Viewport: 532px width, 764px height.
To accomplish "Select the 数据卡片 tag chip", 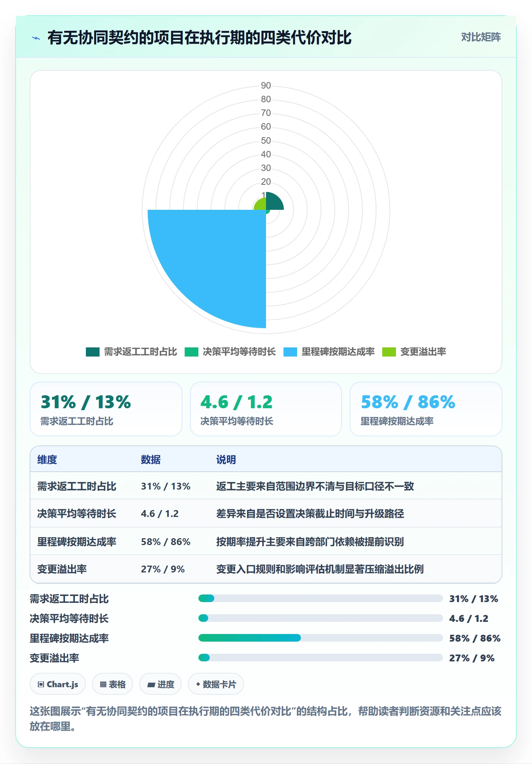I will [216, 684].
